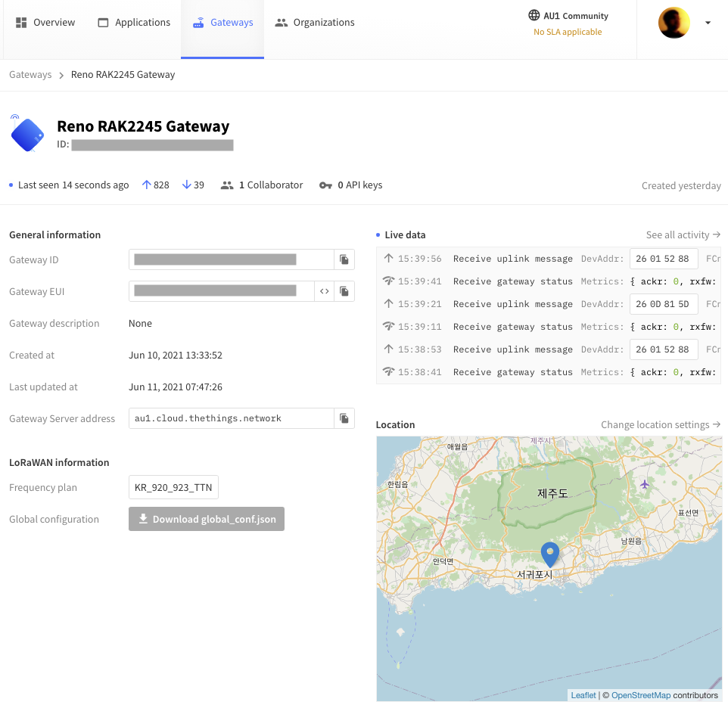Viewport: 728px width, 708px height.
Task: Click the blue gateway location pin on map
Action: 550,554
